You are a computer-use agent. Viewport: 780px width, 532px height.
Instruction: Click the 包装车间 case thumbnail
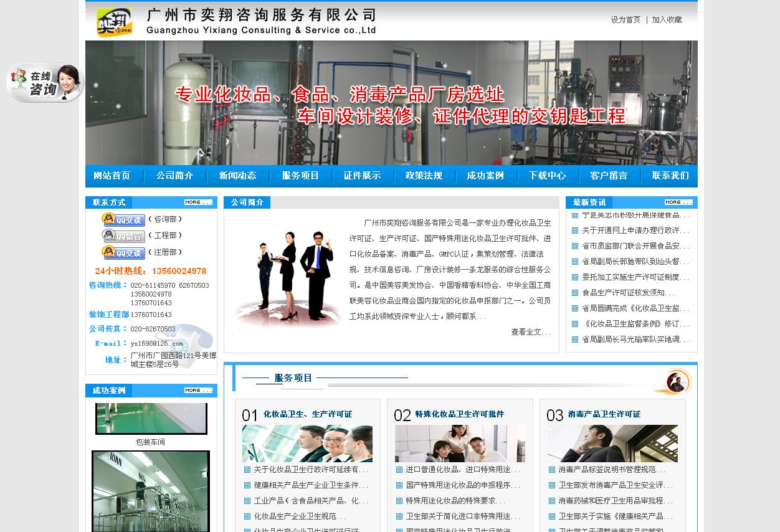[151, 418]
